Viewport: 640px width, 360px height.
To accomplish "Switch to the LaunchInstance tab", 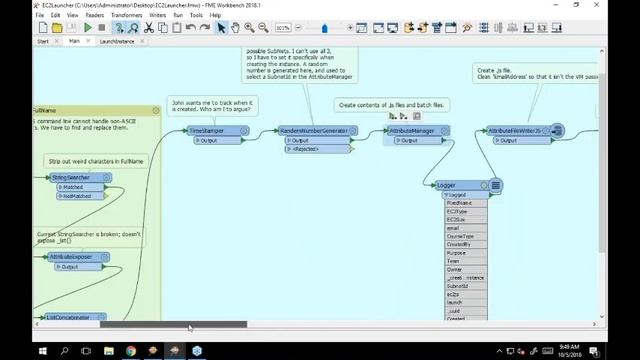I will (117, 41).
